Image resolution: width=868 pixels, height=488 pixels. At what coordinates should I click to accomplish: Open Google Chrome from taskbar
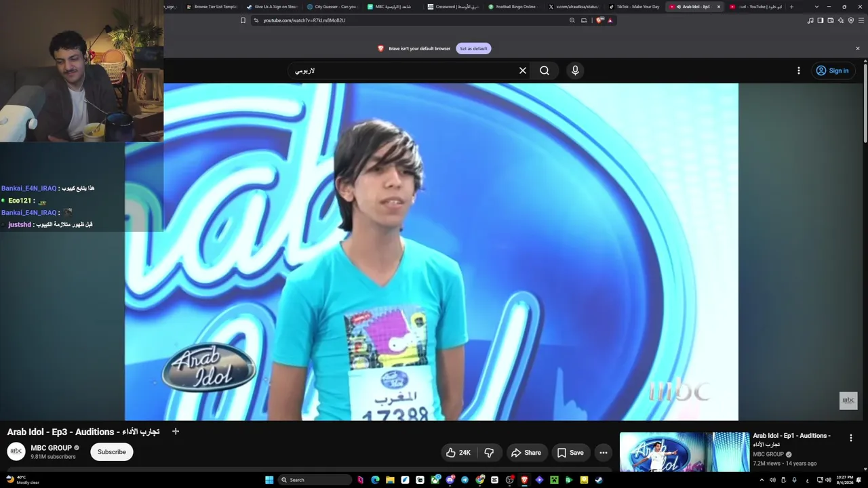(x=479, y=480)
